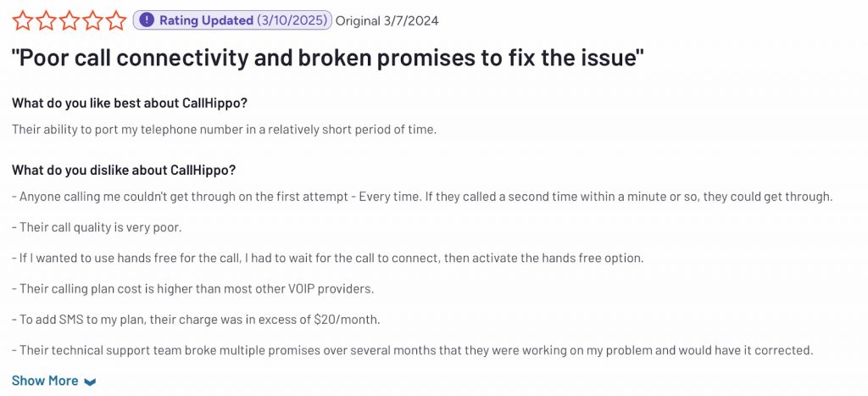Click the Rating Updated badge label
This screenshot has height=396, width=868.
206,20
